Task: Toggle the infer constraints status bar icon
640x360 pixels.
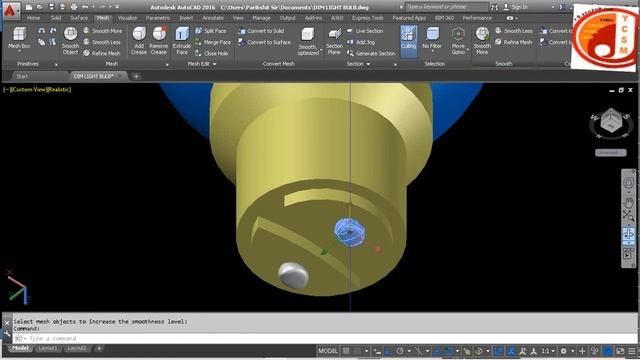Action: (377, 351)
